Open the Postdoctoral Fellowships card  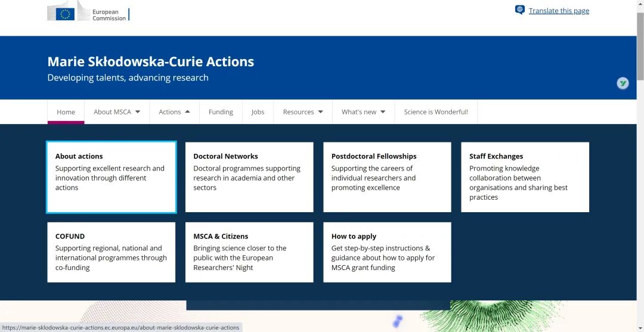(388, 177)
